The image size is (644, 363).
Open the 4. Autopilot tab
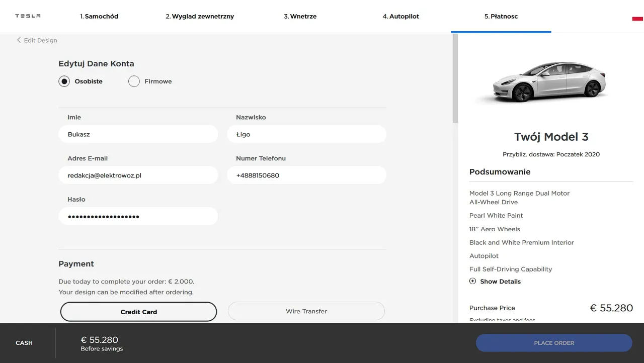click(x=400, y=17)
